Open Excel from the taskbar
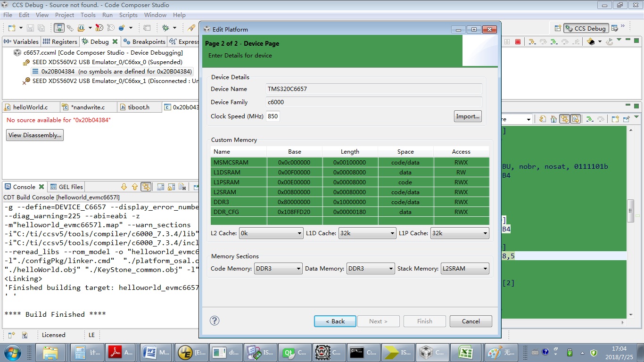Image resolution: width=644 pixels, height=362 pixels. pos(465,352)
